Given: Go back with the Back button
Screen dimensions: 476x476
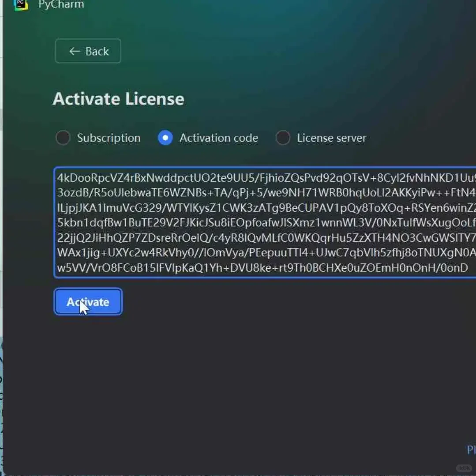Looking at the screenshot, I should coord(88,51).
